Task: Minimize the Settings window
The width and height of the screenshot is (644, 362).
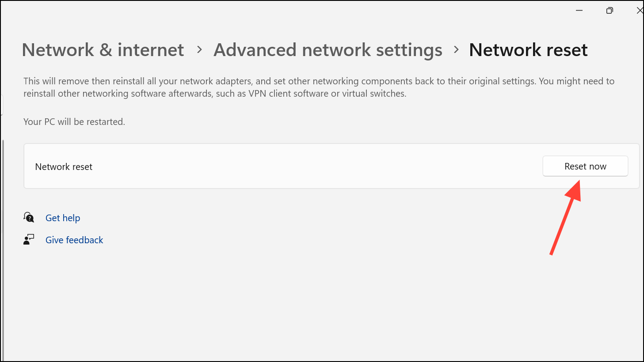Action: [579, 10]
